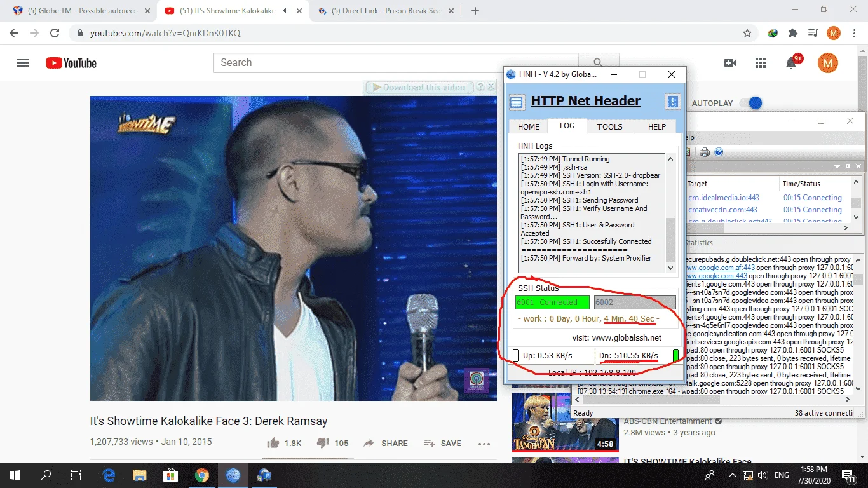Image resolution: width=868 pixels, height=488 pixels.
Task: Click the Target column header in Proxifier
Action: point(732,184)
